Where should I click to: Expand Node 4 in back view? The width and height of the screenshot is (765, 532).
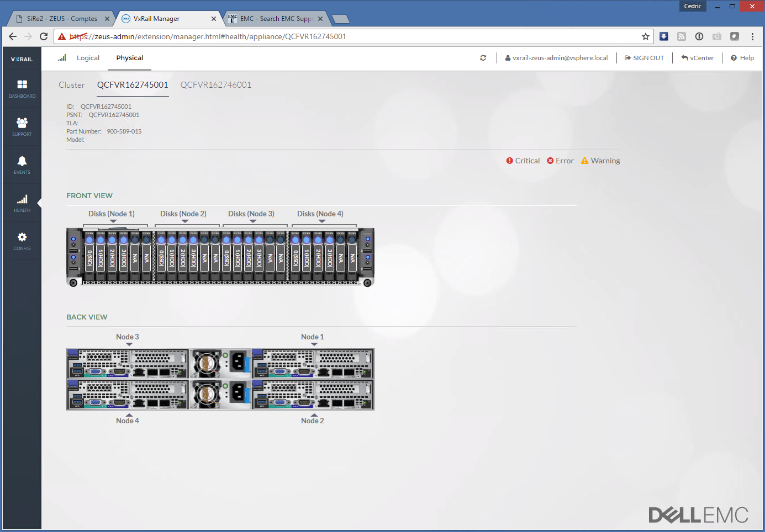coord(129,415)
